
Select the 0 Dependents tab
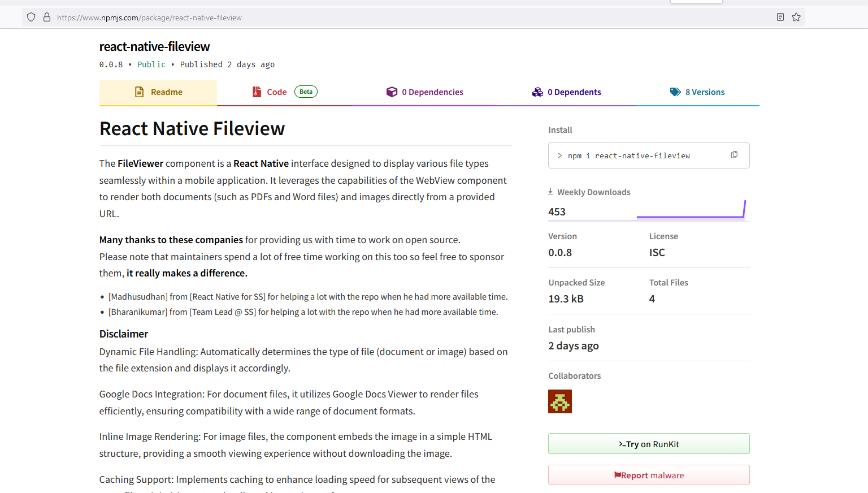[567, 92]
